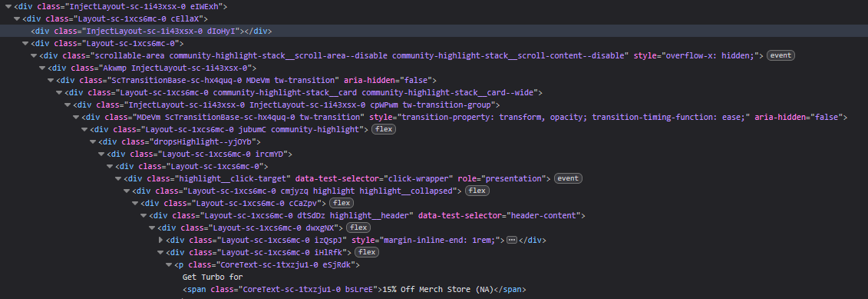Toggle flex badge on jubumC community-highlight div
Screen dimensions: 868x299
tap(383, 129)
